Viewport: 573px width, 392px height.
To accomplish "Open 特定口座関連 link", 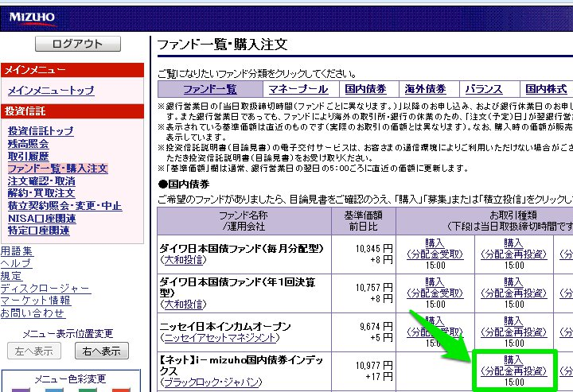I will (x=38, y=231).
